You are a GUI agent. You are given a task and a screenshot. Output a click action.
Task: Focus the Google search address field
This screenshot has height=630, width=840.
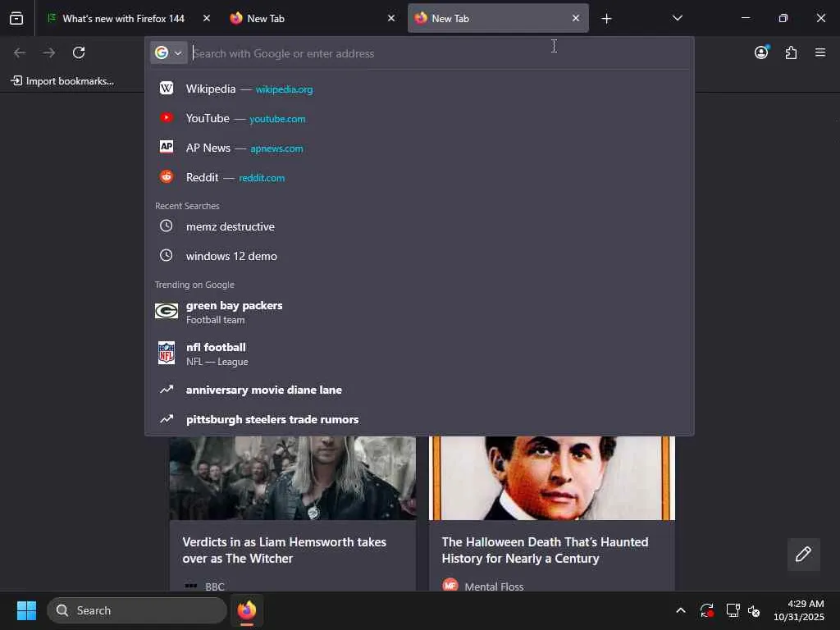pos(440,53)
